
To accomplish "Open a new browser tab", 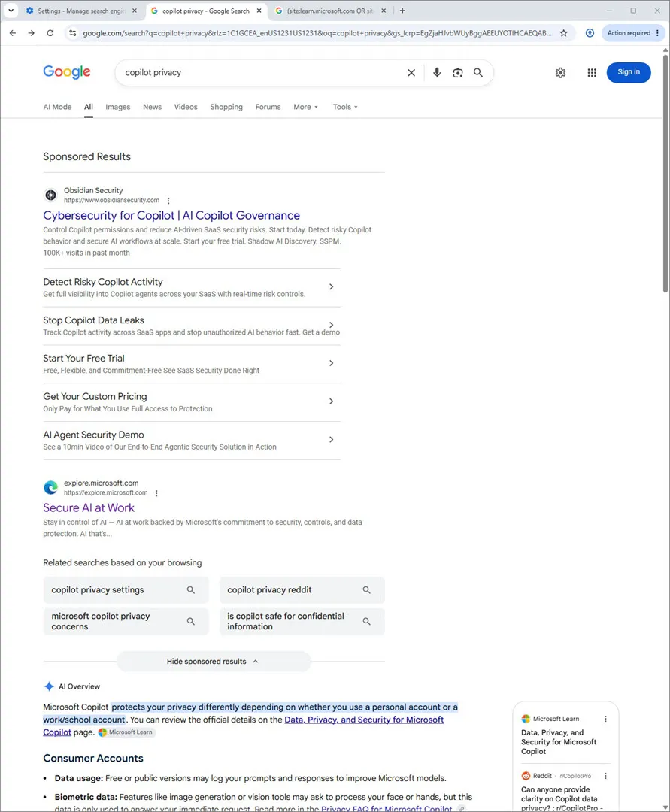I will pos(402,11).
